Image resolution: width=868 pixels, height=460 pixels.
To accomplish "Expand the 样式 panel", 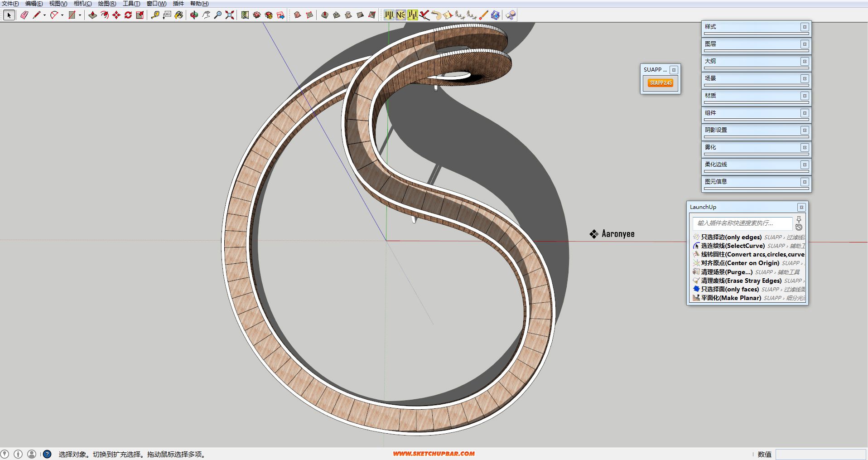I will point(756,27).
